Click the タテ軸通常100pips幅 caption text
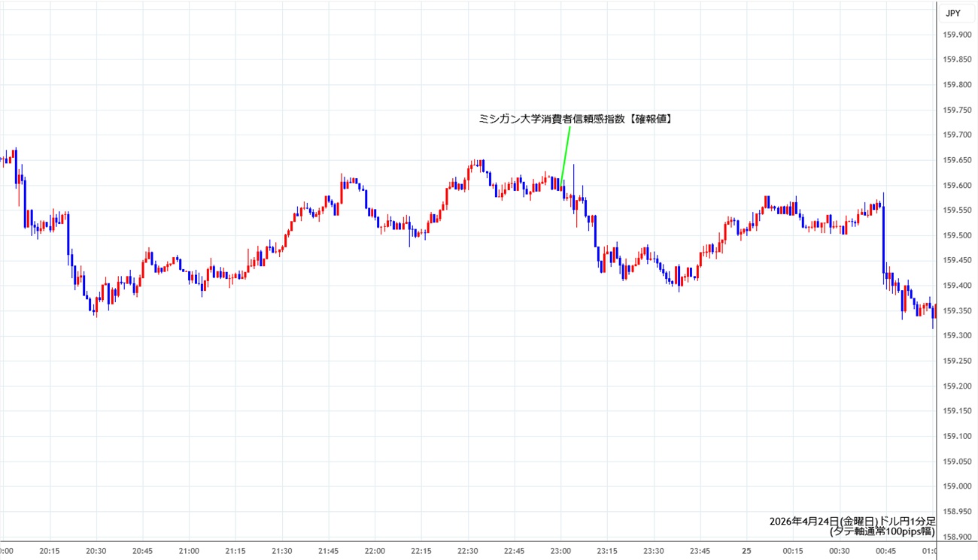This screenshot has height=560, width=978. tap(882, 531)
